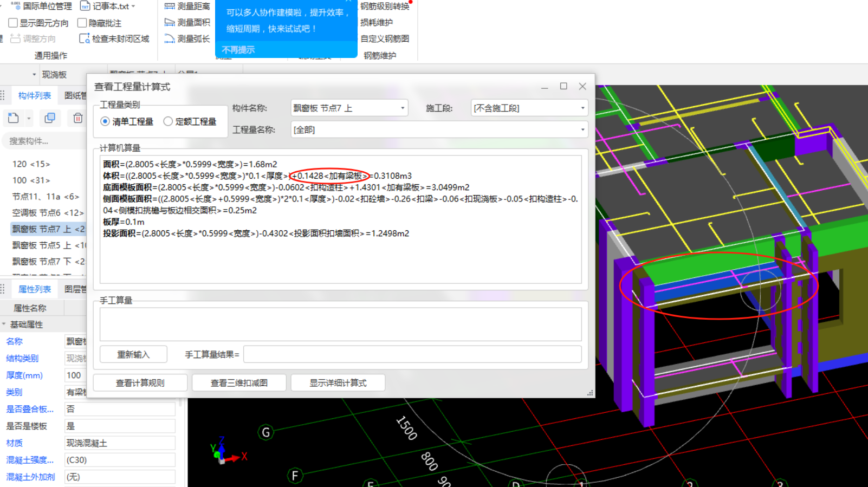Select 节点11、11a component

coord(46,197)
